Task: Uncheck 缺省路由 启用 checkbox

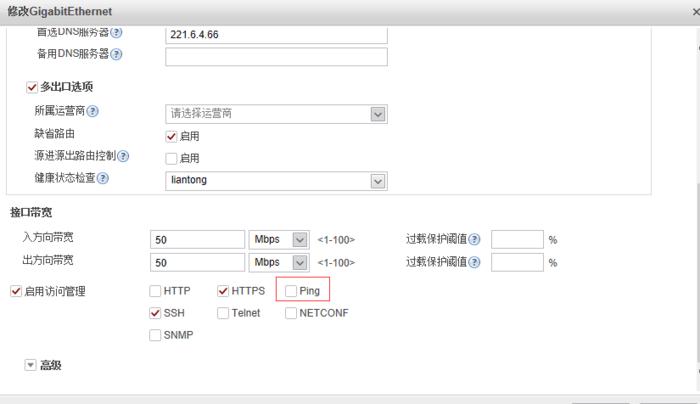Action: click(171, 136)
